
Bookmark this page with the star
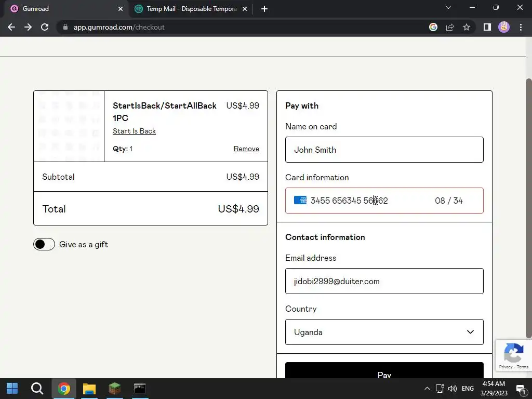pos(467,27)
